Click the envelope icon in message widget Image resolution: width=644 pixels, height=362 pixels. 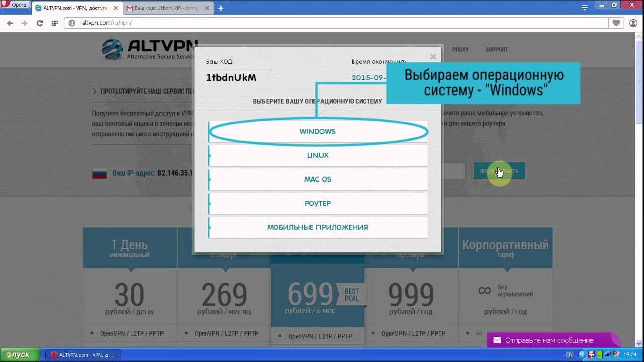(497, 340)
